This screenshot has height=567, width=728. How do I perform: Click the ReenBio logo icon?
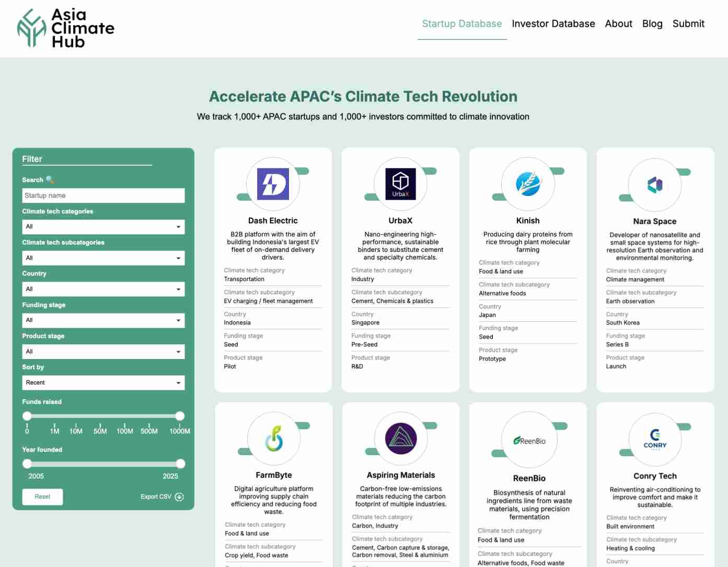point(529,441)
